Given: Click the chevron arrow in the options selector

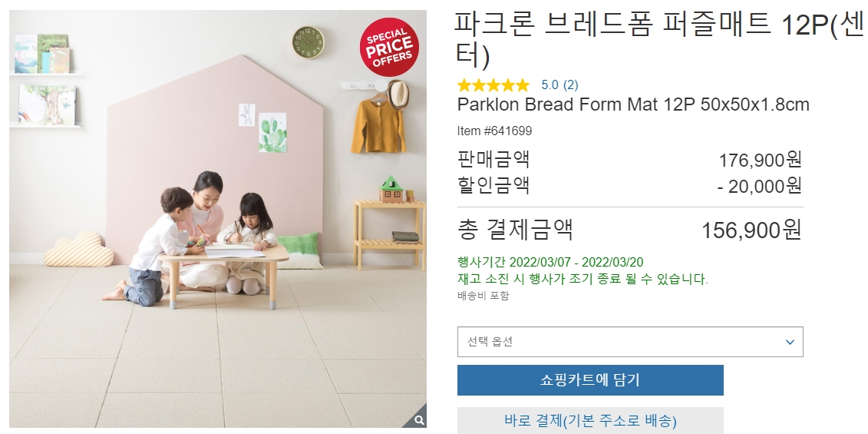Looking at the screenshot, I should coord(790,342).
